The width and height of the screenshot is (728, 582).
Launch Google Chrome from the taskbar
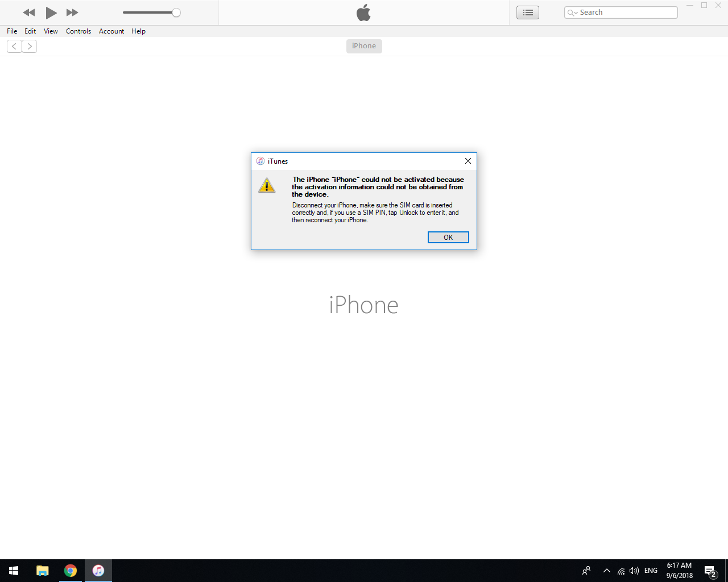tap(71, 571)
